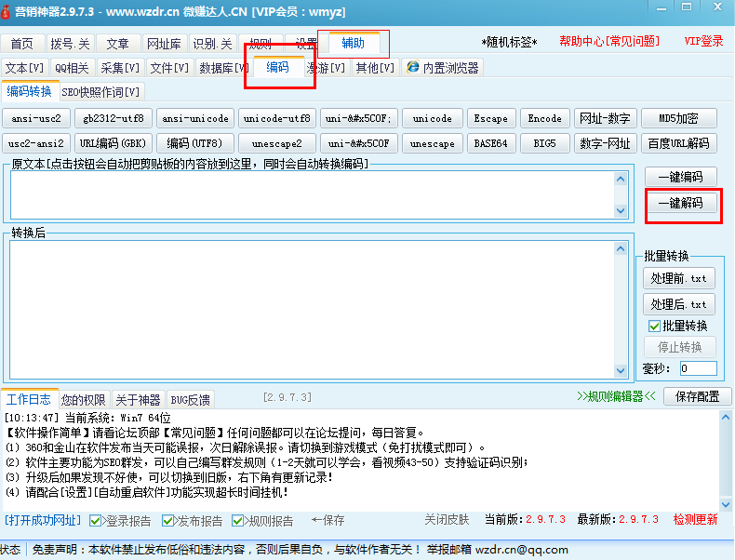
Task: Open the 关于神器 tab
Action: (139, 400)
